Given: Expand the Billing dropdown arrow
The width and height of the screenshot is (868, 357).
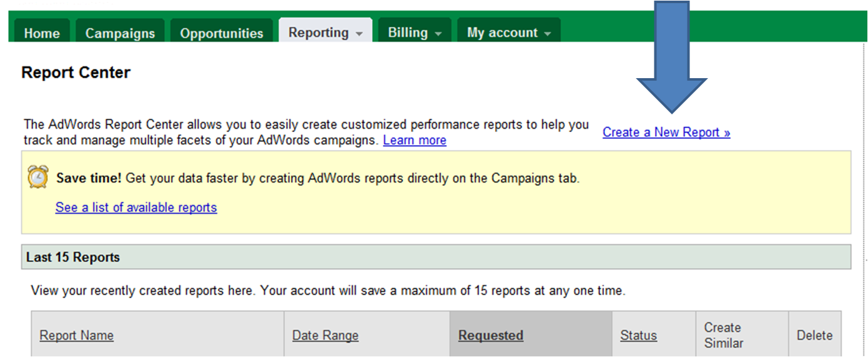Looking at the screenshot, I should [438, 34].
